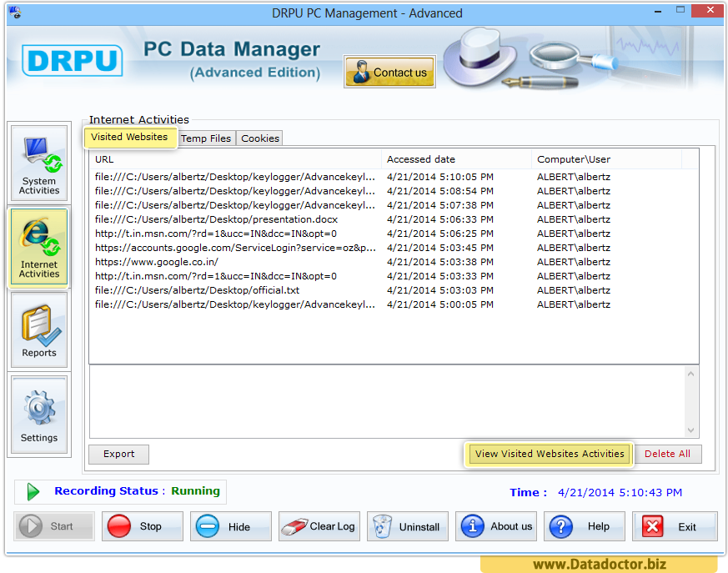Screen dimensions: 728x573
Task: Click the 4/21/2014 5:10:43 PM time display
Action: (x=620, y=492)
